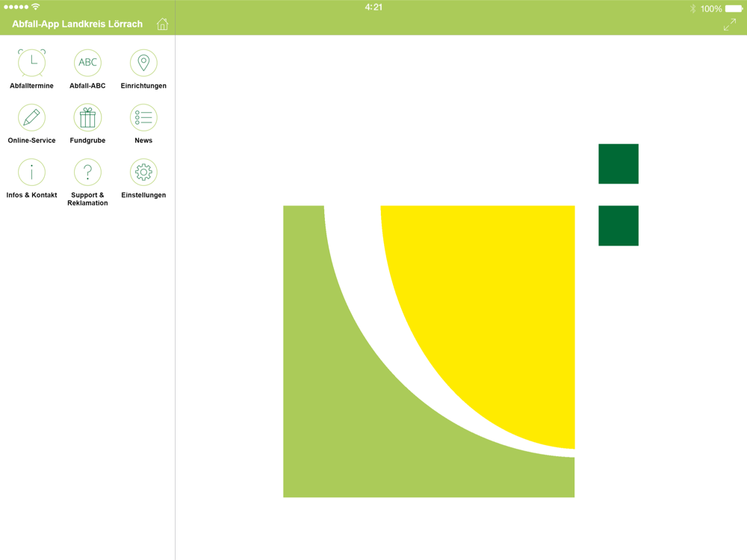Open Einrichtungen location pin icon
This screenshot has width=747, height=560.
click(x=143, y=63)
